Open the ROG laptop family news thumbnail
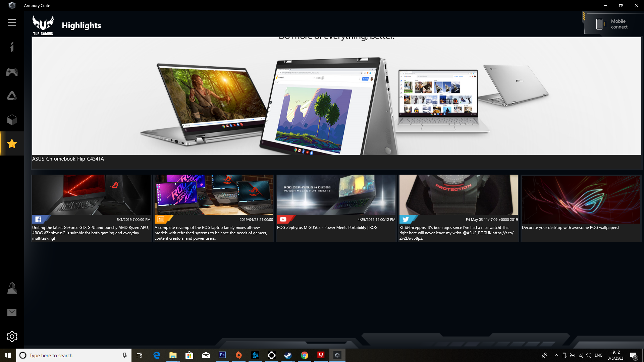This screenshot has height=362, width=644. (x=214, y=195)
